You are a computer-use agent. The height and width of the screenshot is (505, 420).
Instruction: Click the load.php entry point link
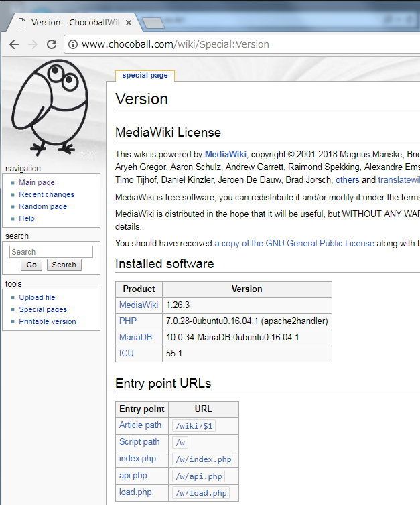pos(135,492)
